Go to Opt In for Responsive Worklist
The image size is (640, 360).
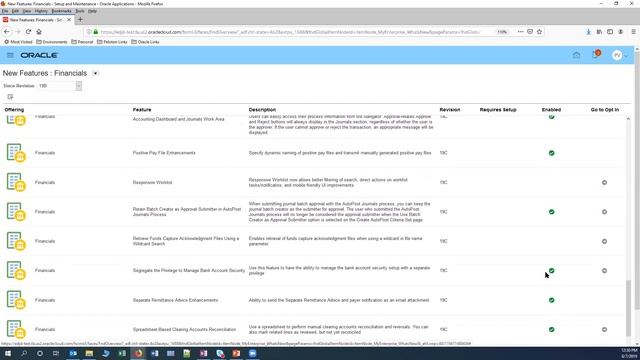(x=604, y=182)
